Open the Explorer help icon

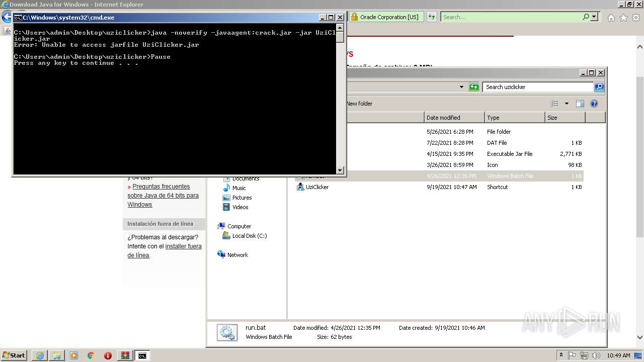(594, 104)
